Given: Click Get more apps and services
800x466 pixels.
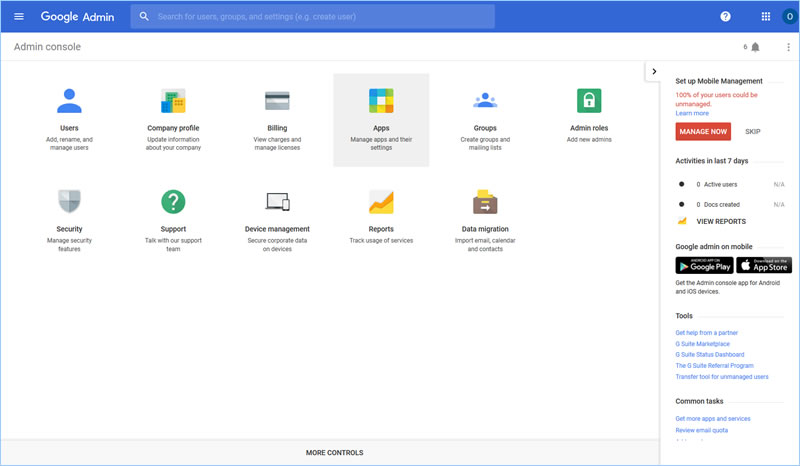Looking at the screenshot, I should [x=713, y=419].
